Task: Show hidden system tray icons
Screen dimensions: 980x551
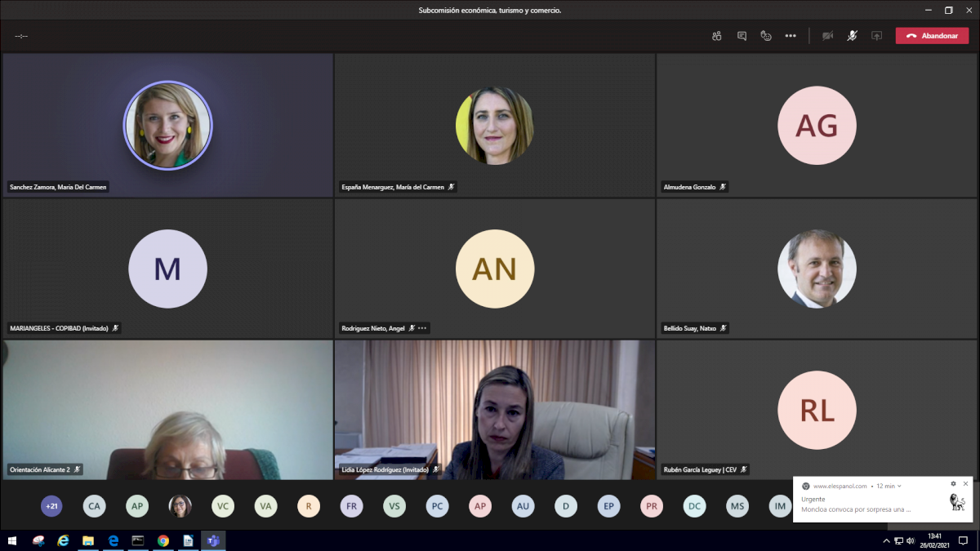Action: pos(886,540)
